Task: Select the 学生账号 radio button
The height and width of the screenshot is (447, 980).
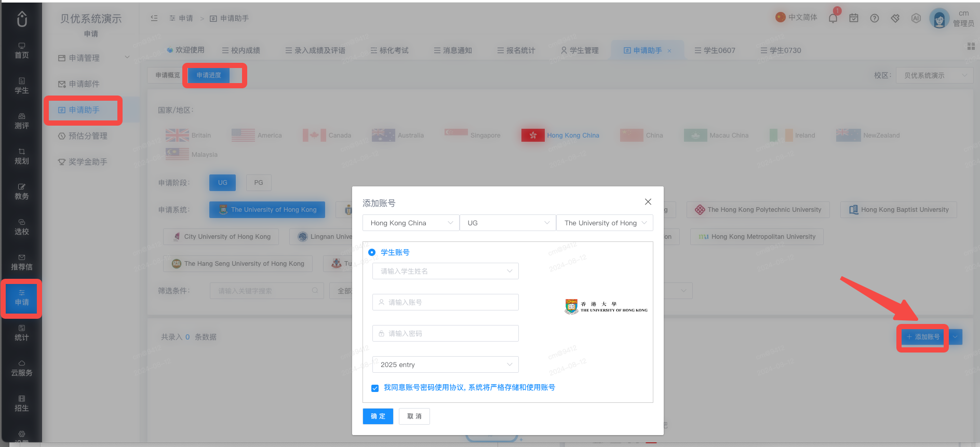Action: tap(372, 252)
